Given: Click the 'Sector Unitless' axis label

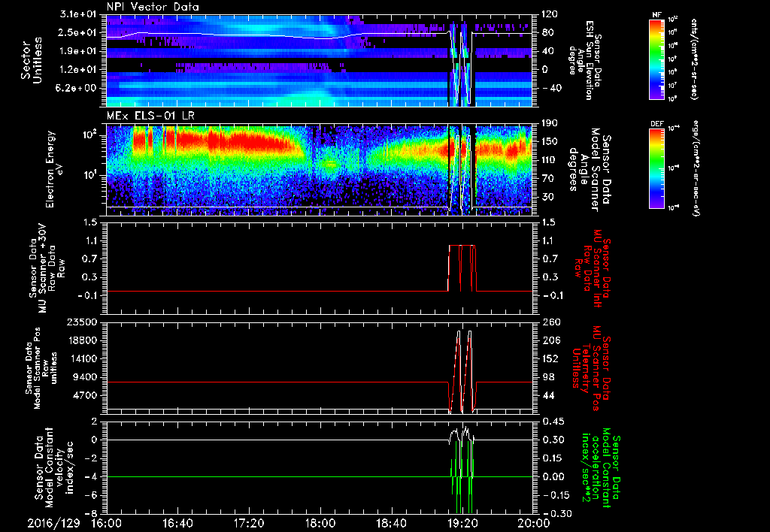Looking at the screenshot, I should [x=32, y=60].
